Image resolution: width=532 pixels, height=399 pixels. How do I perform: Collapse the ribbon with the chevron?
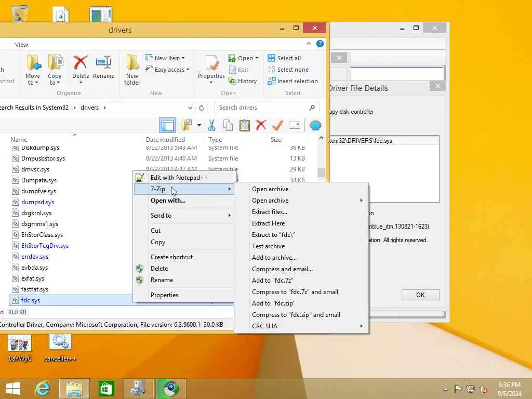309,44
